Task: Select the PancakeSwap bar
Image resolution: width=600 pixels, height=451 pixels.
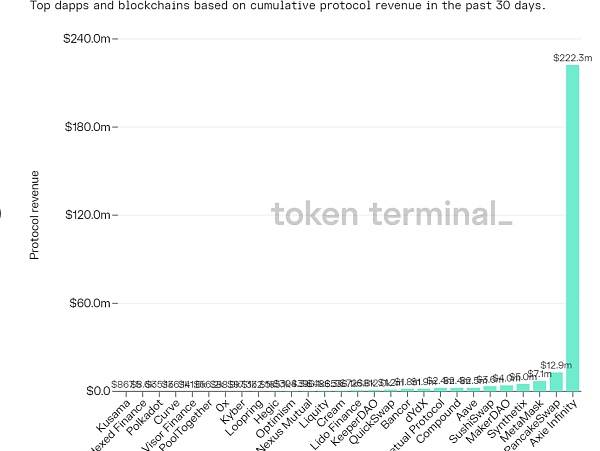Action: tap(556, 381)
